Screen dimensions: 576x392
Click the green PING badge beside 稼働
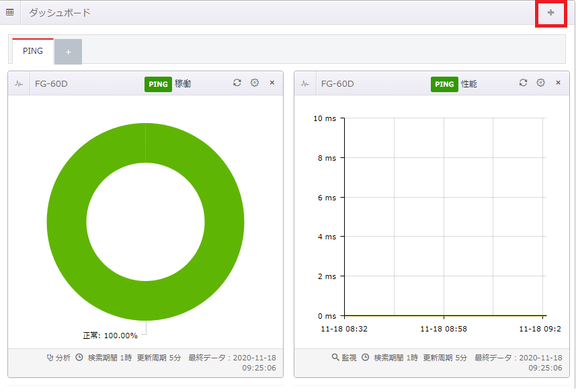158,84
